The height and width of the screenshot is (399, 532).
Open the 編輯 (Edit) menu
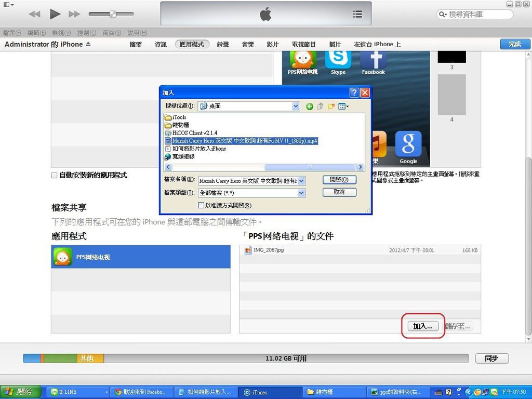(x=36, y=33)
